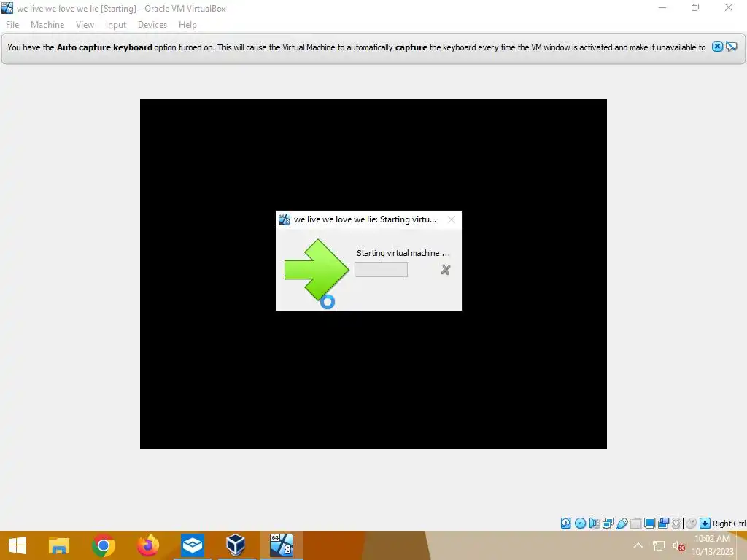Click the hard disk activity indicator
The image size is (747, 560).
tap(565, 524)
